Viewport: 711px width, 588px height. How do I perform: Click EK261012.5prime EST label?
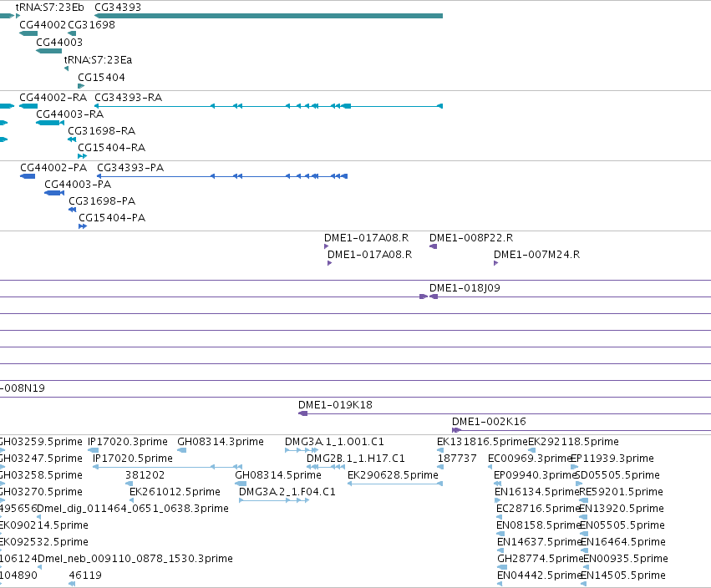pos(175,492)
